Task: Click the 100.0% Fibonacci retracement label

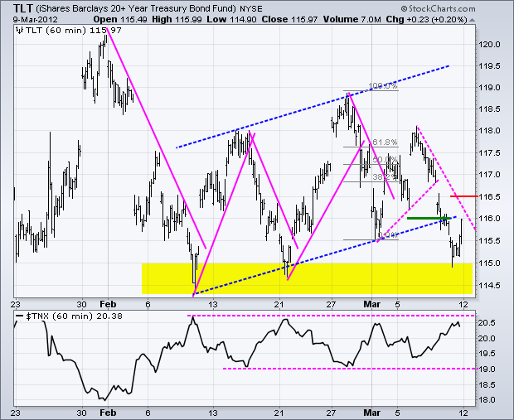Action: click(x=383, y=86)
